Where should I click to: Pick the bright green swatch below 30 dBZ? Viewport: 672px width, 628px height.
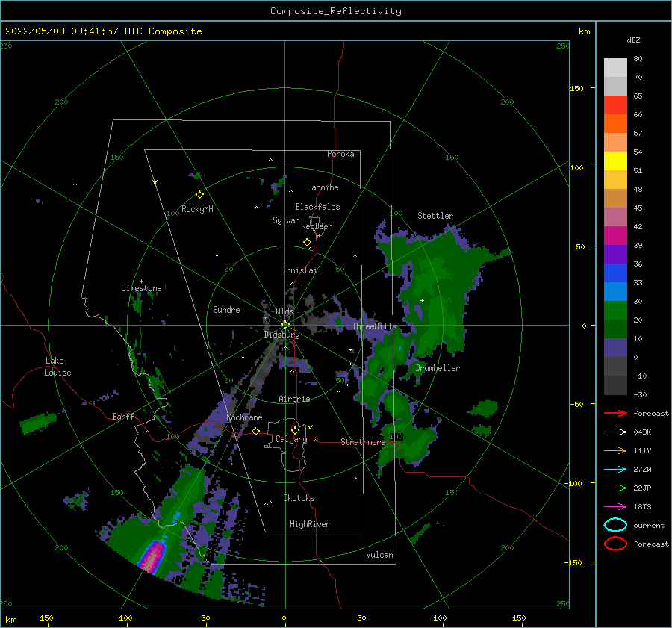tap(615, 311)
